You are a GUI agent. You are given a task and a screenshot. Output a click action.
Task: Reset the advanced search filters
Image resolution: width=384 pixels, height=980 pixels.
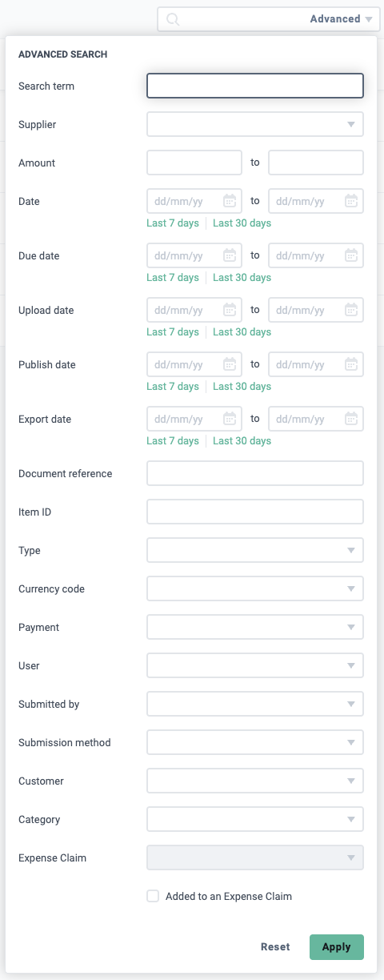pyautogui.click(x=275, y=946)
